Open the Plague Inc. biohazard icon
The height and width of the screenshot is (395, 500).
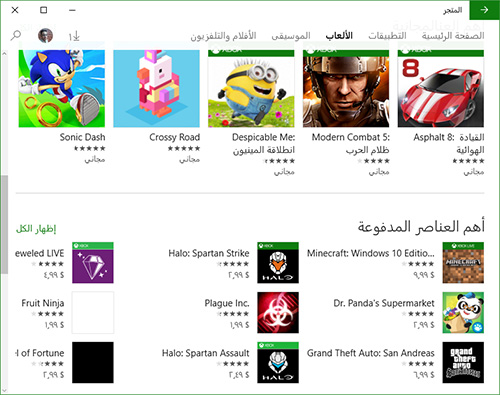[278, 313]
